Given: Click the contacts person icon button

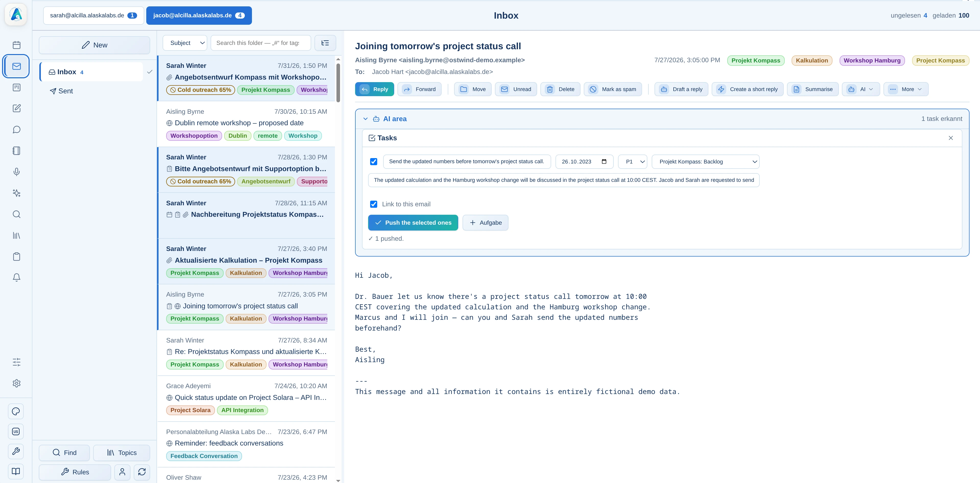Looking at the screenshot, I should coord(122,472).
